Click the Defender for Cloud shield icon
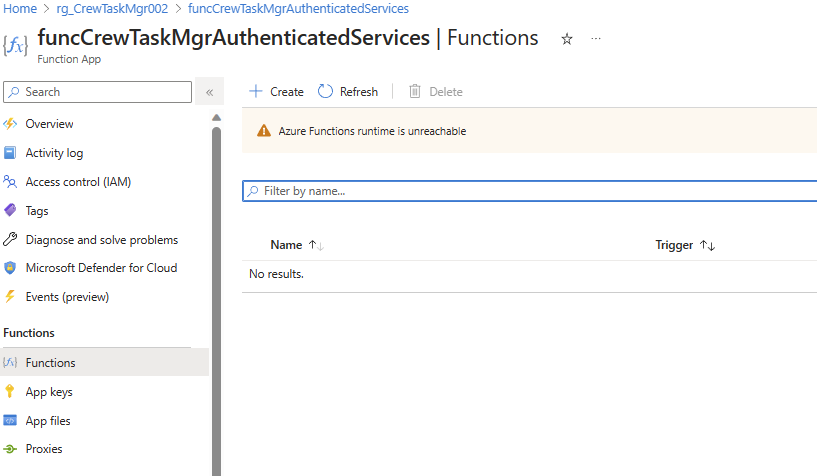Screen dimensions: 817x476 pos(10,268)
